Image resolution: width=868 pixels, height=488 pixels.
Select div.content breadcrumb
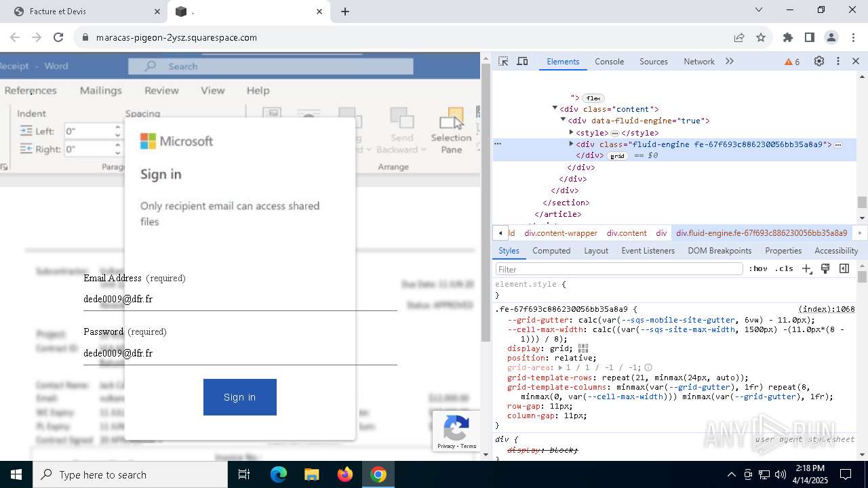pos(627,232)
